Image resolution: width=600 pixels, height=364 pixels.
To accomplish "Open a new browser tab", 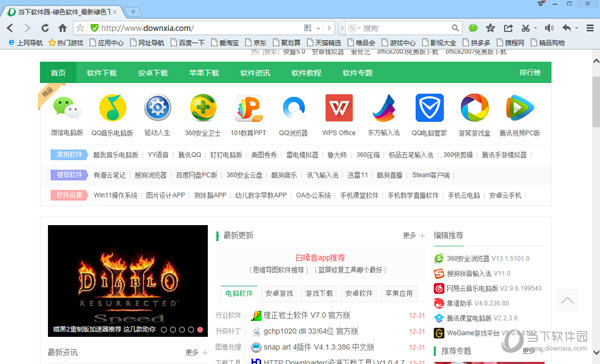I will point(133,12).
